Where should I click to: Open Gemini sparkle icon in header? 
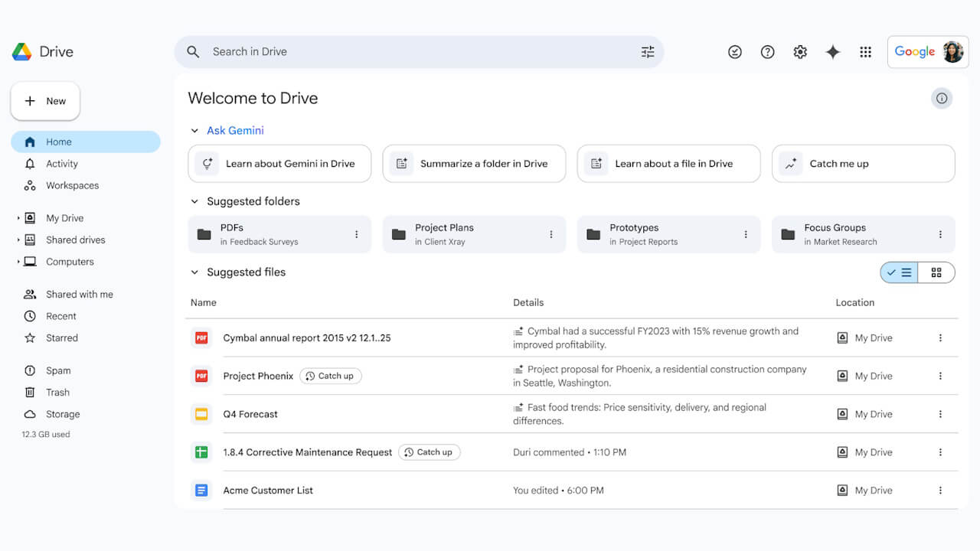click(833, 52)
